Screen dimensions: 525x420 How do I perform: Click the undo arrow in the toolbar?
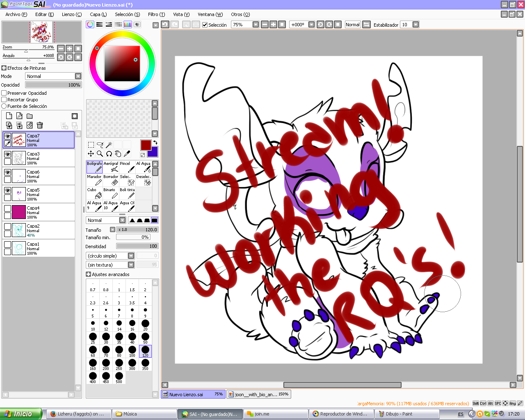pyautogui.click(x=165, y=25)
